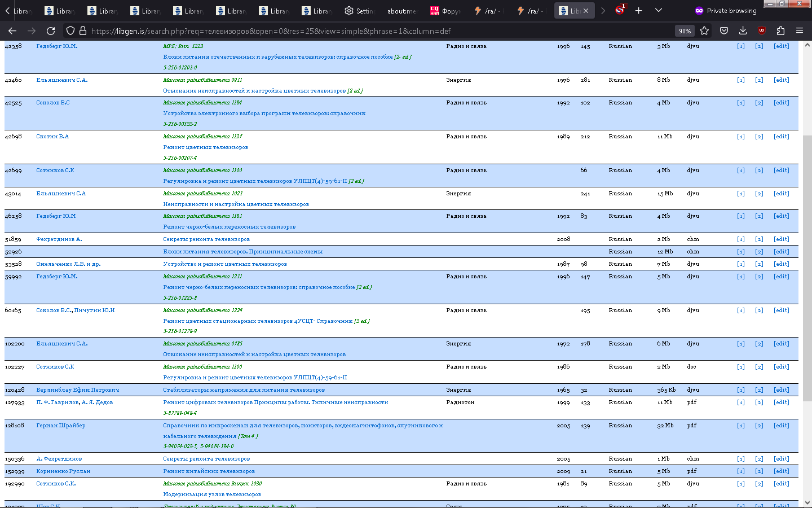Open the Firefox application hamburger menu
The width and height of the screenshot is (812, 508).
pyautogui.click(x=800, y=31)
